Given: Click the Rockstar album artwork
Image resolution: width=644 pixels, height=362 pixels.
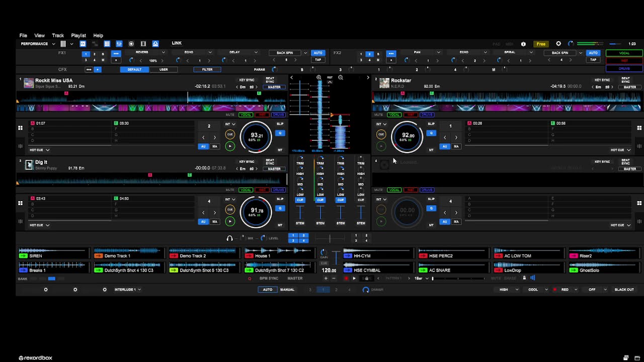Looking at the screenshot, I should tap(384, 82).
